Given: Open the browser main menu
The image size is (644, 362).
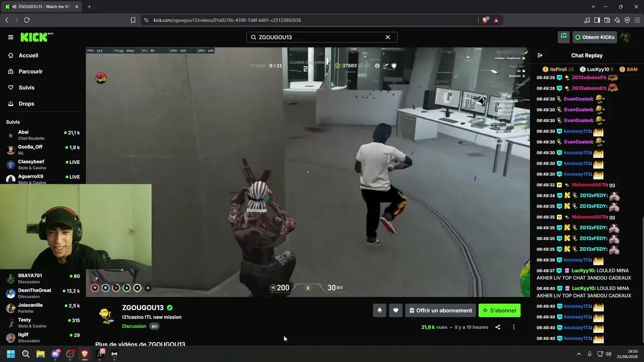Looking at the screenshot, I should coord(637,20).
